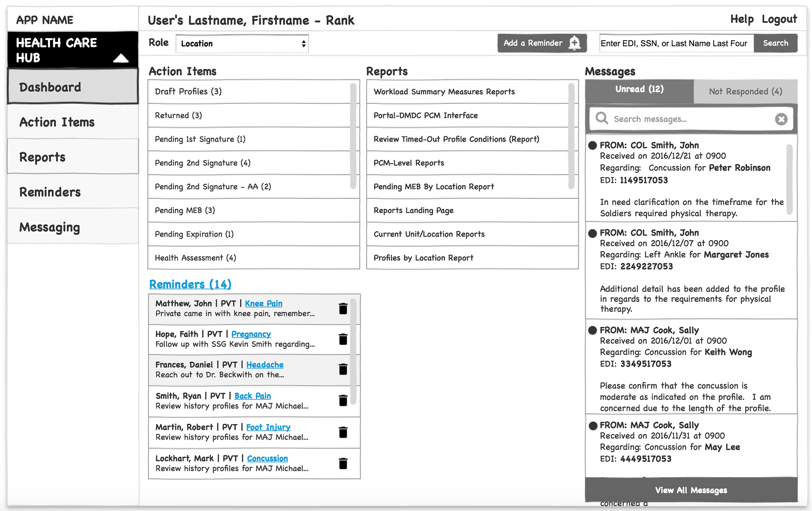
Task: Open the Headache link
Action: [x=265, y=365]
